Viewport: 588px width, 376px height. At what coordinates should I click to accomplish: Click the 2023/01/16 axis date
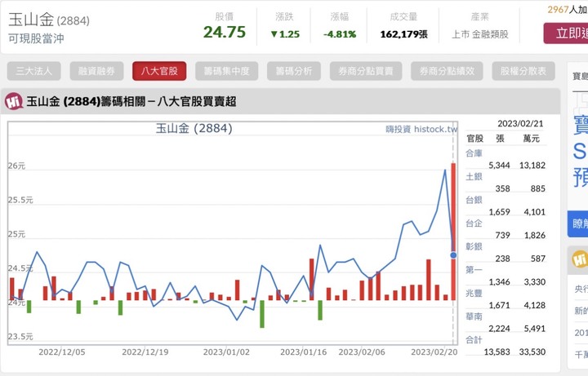303,352
